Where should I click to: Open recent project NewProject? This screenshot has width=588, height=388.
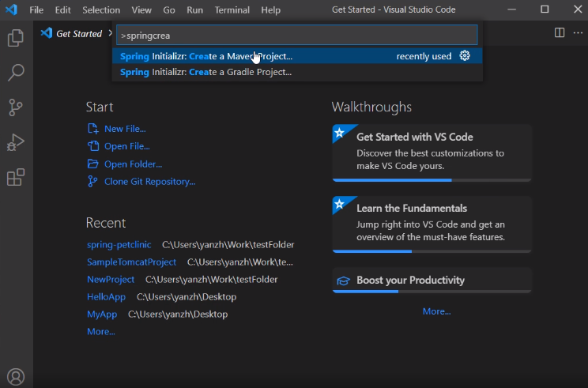click(111, 279)
